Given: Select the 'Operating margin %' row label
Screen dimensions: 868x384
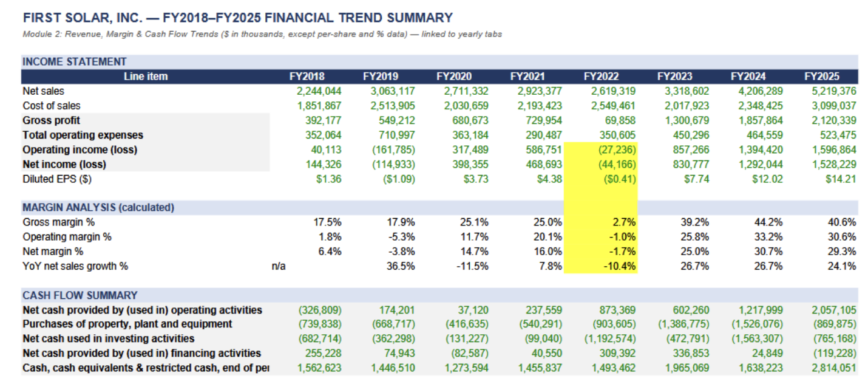Looking at the screenshot, I should (x=67, y=237).
